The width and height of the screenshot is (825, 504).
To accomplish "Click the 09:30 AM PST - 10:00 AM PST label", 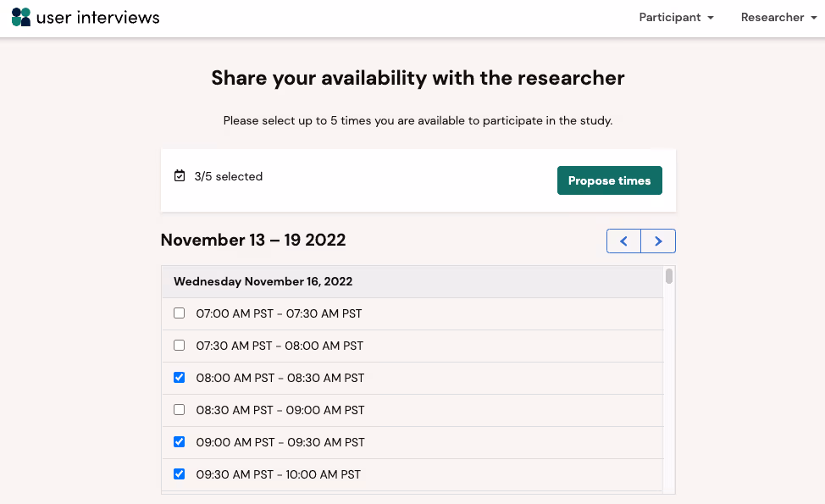I will coord(279,474).
